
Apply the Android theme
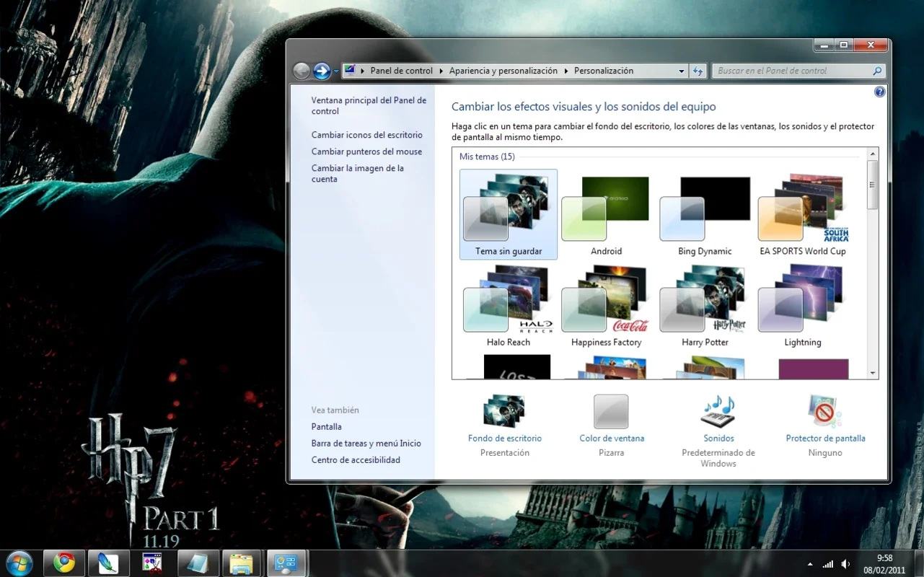click(x=606, y=214)
